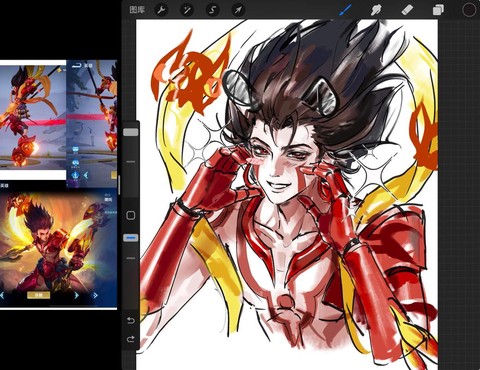This screenshot has height=370, width=480.
Task: Click the brush size slider handle
Action: (x=131, y=132)
